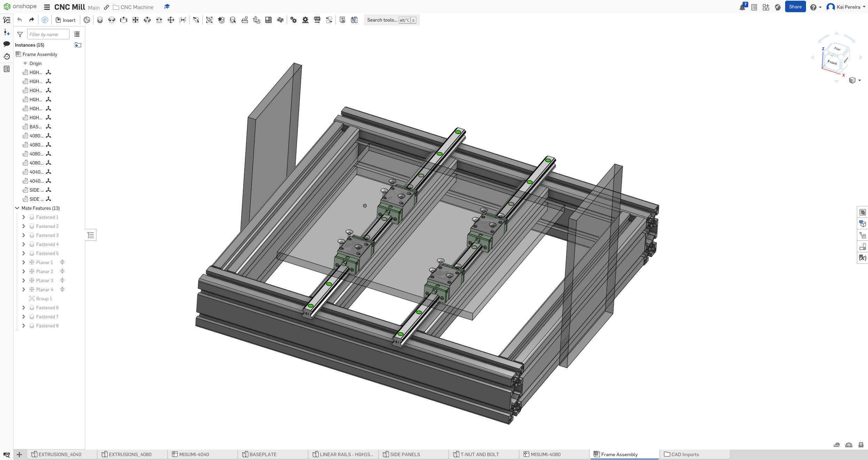The width and height of the screenshot is (868, 460).
Task: Select the Tangent mate tool
Action: 196,20
